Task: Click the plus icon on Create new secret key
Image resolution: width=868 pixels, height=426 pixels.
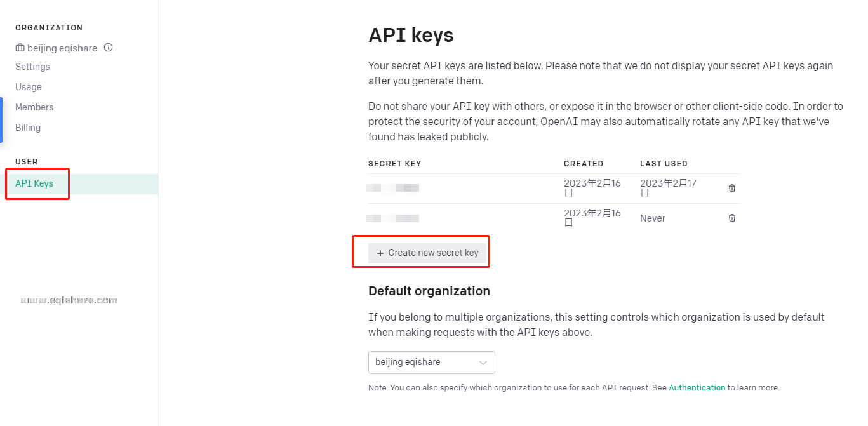Action: [380, 252]
